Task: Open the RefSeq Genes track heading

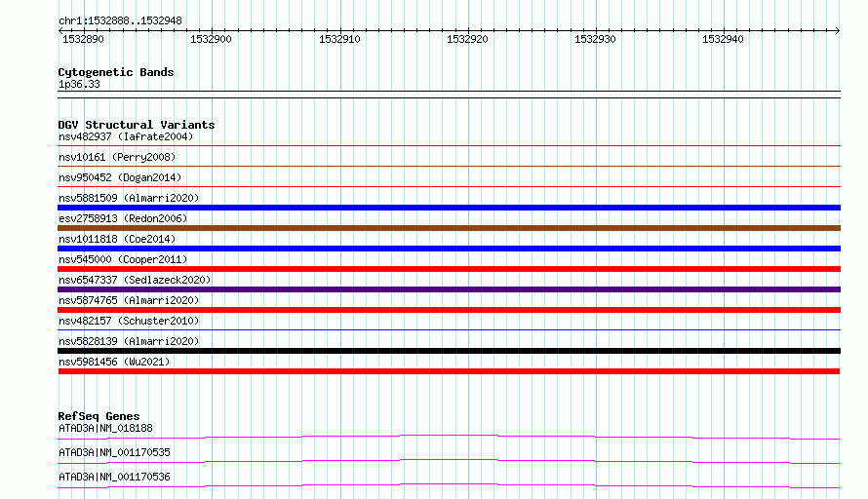Action: [x=99, y=416]
